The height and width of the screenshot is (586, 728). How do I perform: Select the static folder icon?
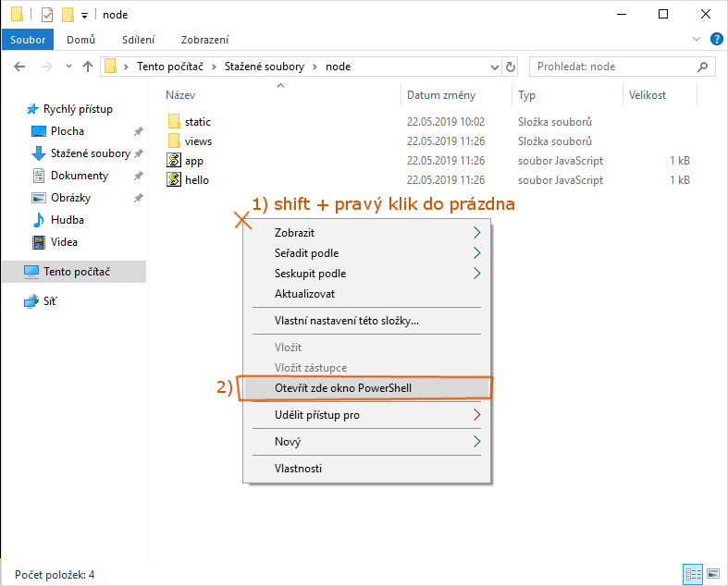pos(174,122)
